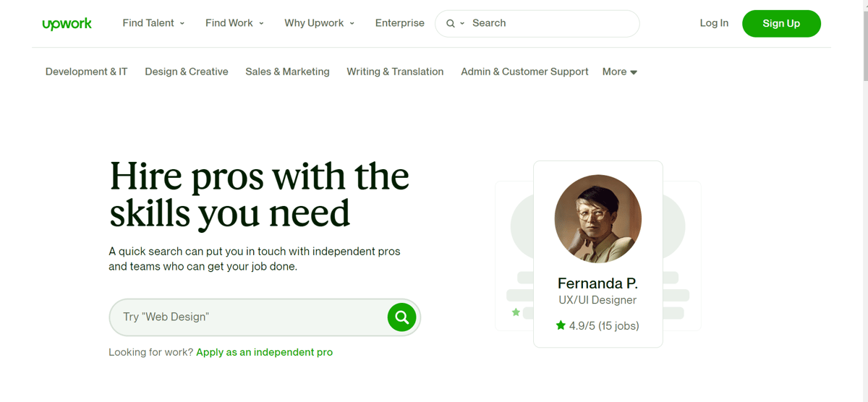Expand the Why Upwork menu
This screenshot has height=402, width=868.
pyautogui.click(x=319, y=23)
